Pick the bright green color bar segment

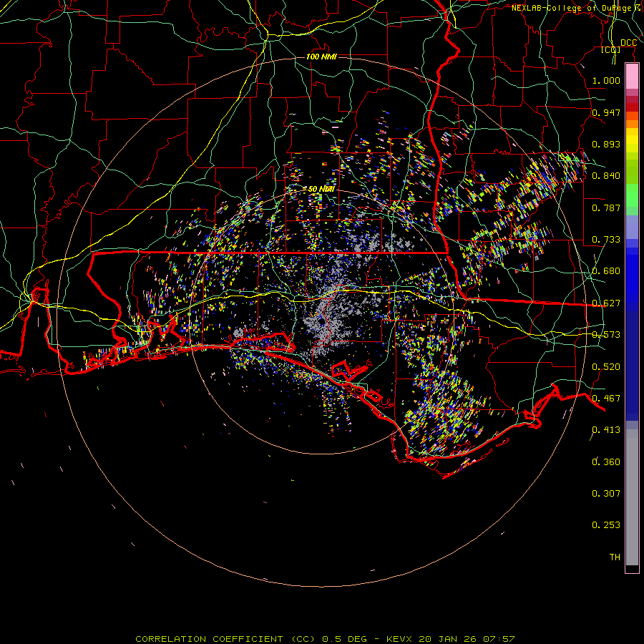[x=632, y=195]
